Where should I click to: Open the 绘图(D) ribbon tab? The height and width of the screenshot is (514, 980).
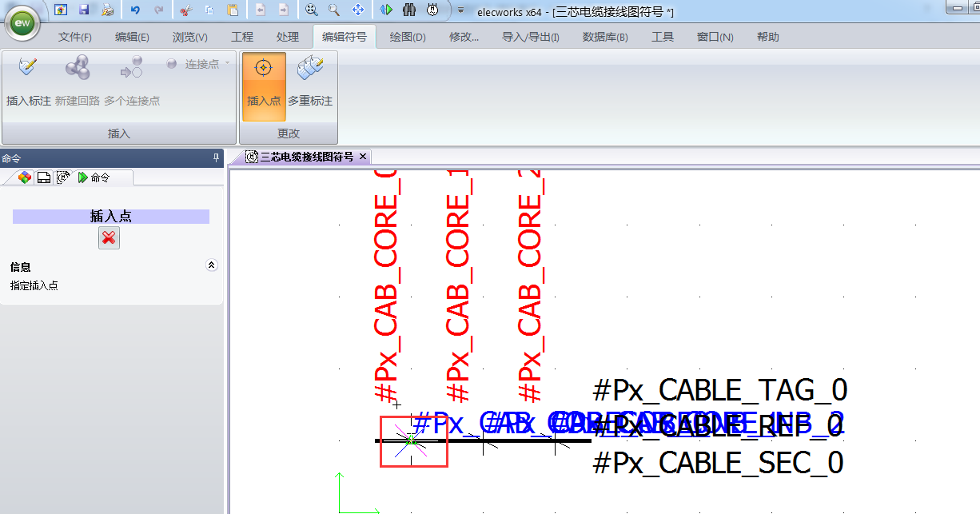point(408,37)
